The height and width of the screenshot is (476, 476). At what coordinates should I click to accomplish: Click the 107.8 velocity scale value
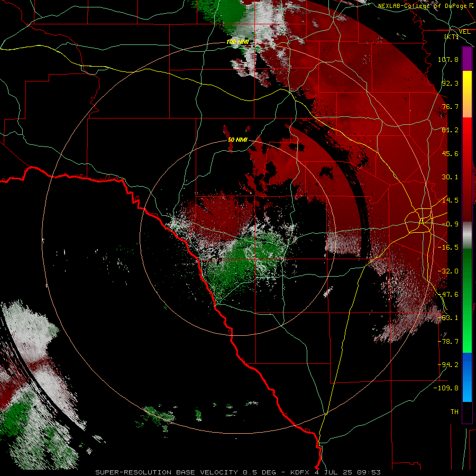point(448,59)
